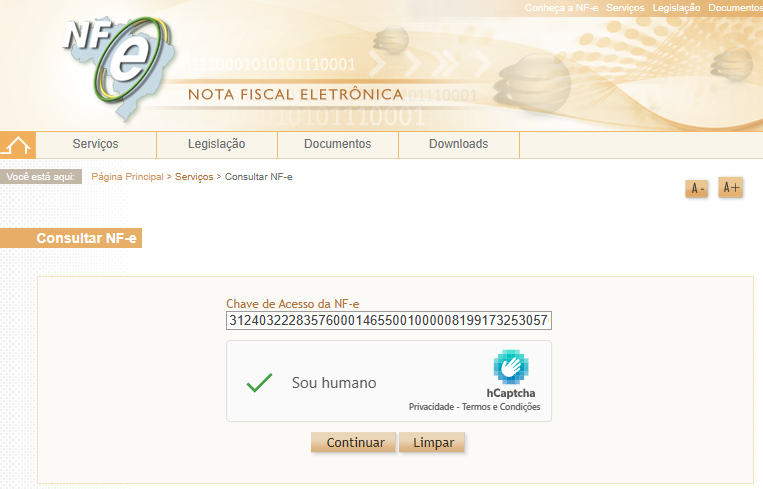Go to the home page icon

pyautogui.click(x=18, y=145)
